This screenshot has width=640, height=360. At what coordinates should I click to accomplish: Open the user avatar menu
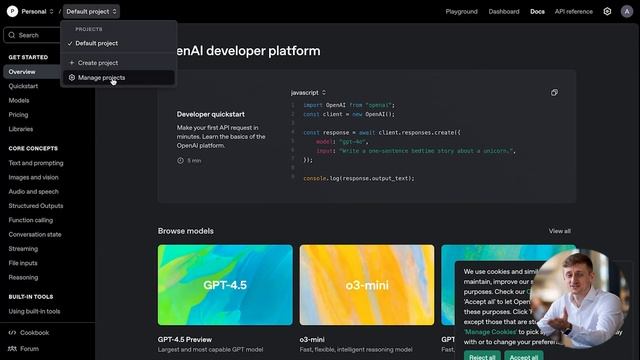pyautogui.click(x=627, y=11)
